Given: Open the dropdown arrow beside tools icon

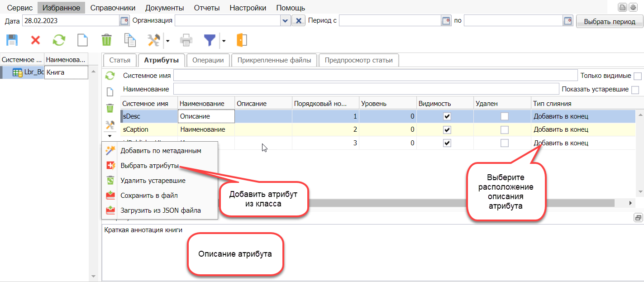Looking at the screenshot, I should click(x=167, y=41).
